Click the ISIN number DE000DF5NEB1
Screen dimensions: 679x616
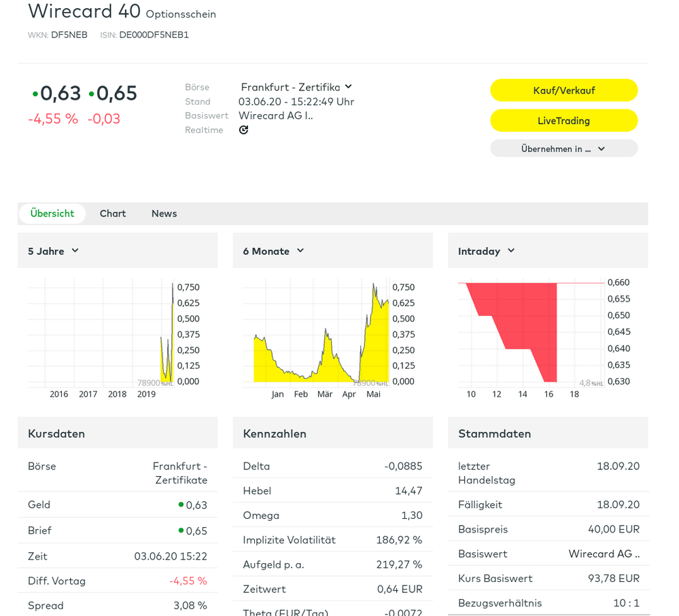point(154,35)
